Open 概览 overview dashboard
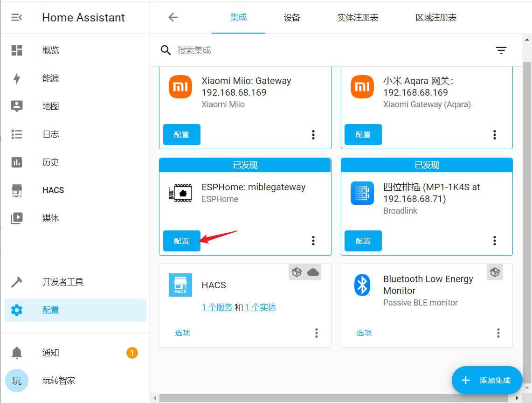The image size is (532, 403). [75, 50]
